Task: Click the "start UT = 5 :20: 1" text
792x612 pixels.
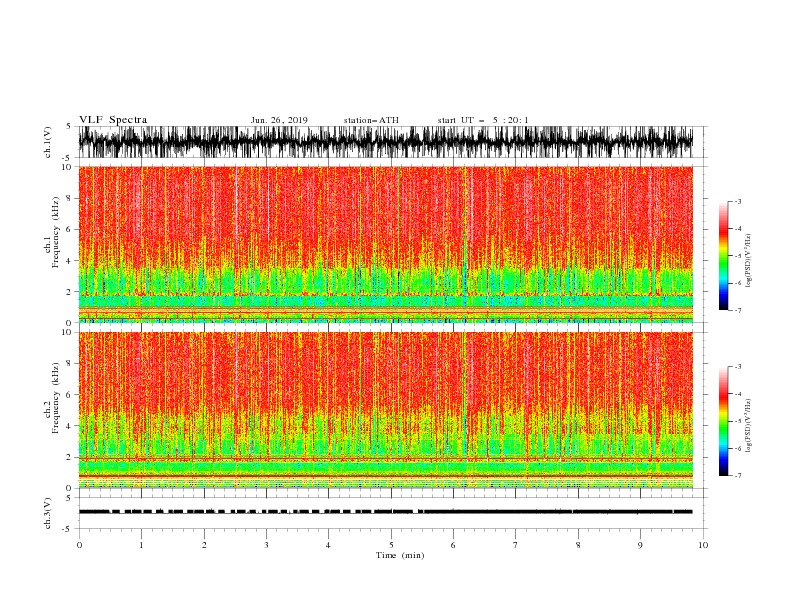Action: click(x=483, y=120)
